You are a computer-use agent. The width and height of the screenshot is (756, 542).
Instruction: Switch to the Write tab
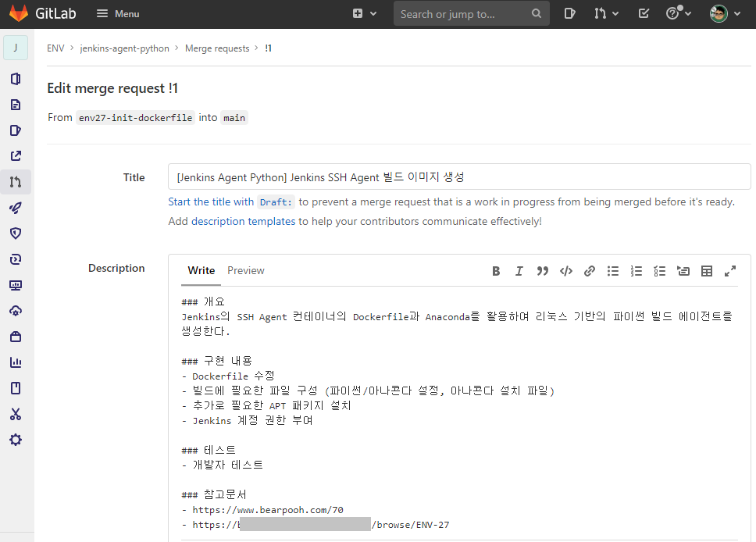click(x=201, y=270)
